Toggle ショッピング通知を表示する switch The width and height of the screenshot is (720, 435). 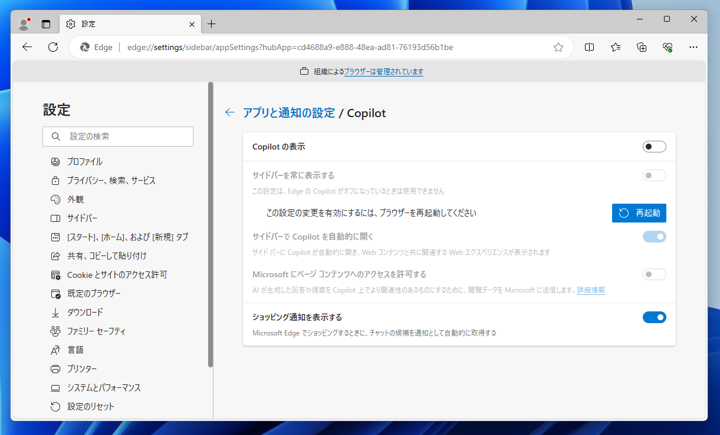[654, 317]
